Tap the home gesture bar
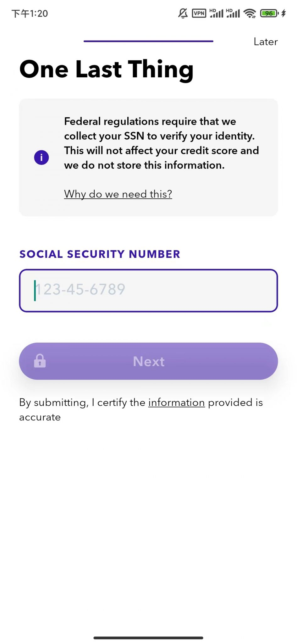Image resolution: width=297 pixels, height=644 pixels. (x=148, y=638)
